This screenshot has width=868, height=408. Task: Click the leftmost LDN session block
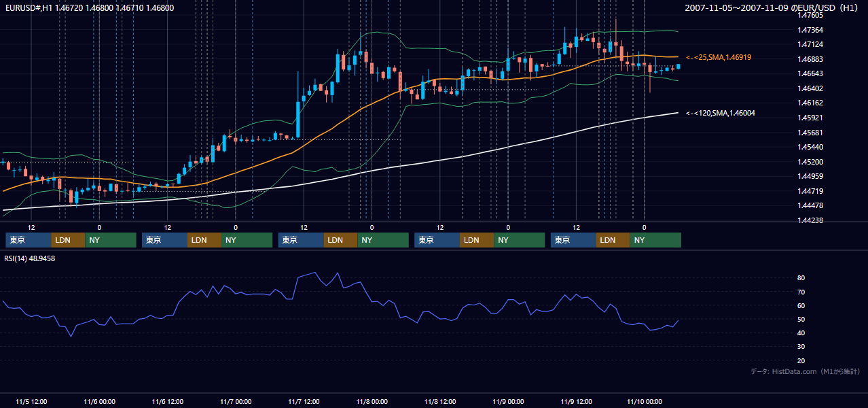[x=69, y=240]
